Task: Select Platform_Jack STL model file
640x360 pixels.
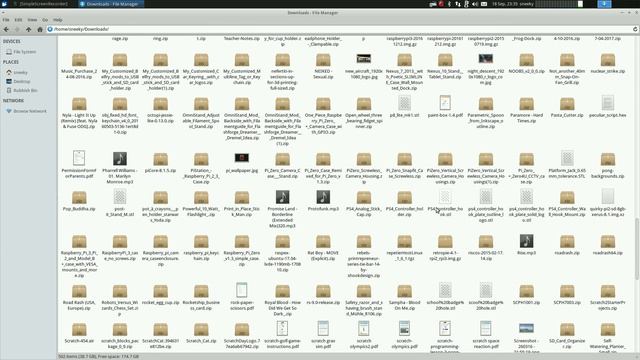Action: pyautogui.click(x=567, y=158)
